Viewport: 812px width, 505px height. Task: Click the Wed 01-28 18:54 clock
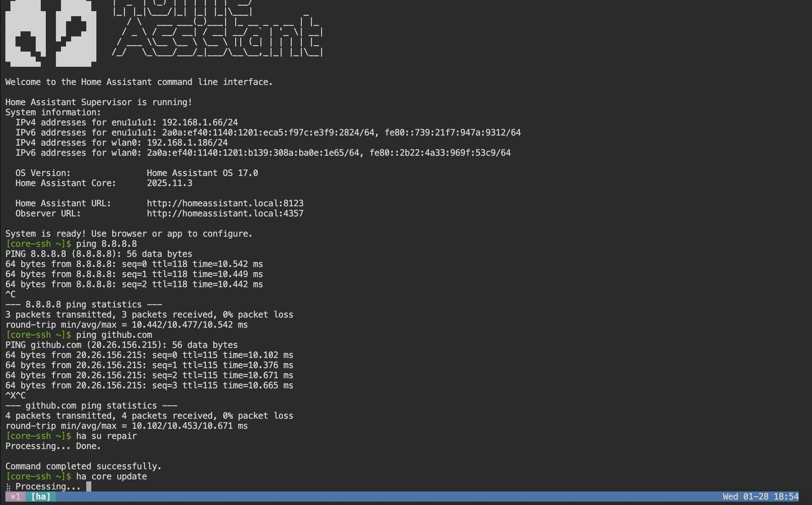tap(760, 497)
